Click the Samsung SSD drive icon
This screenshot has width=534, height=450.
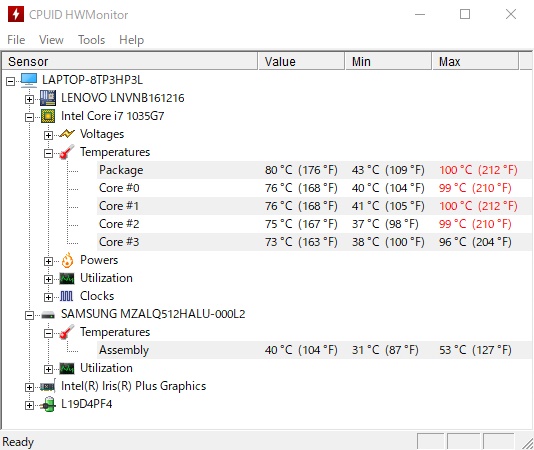click(48, 315)
